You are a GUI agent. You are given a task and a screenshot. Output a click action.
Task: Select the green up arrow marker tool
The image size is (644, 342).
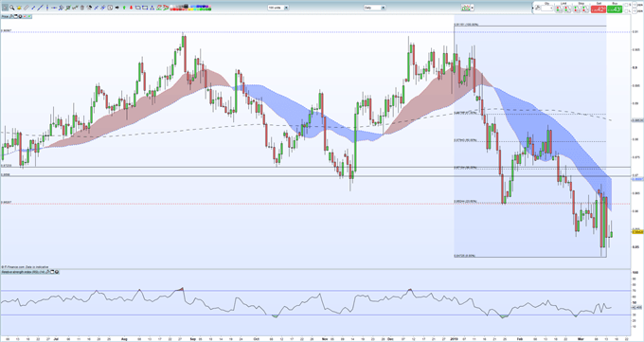pos(124,8)
